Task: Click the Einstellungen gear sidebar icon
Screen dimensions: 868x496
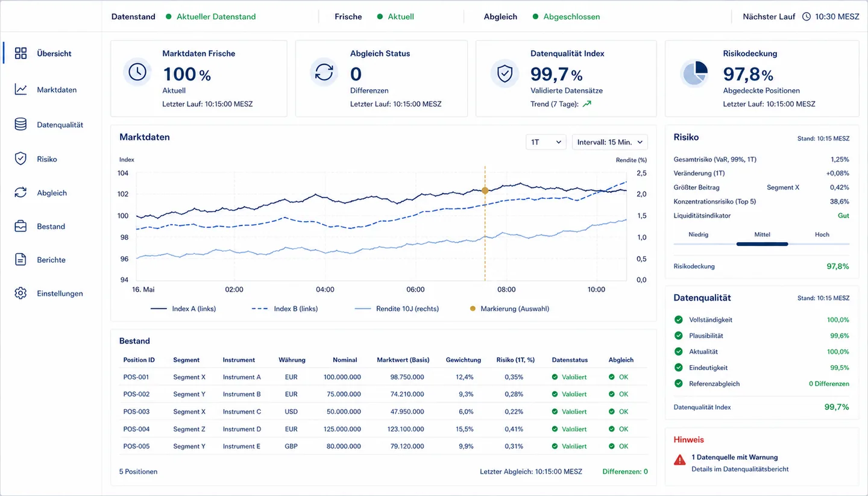Action: tap(20, 293)
